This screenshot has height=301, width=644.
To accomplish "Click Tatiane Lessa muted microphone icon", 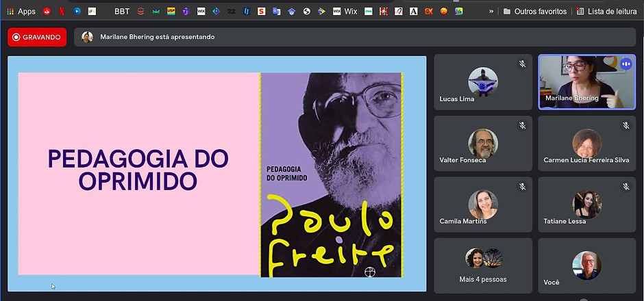I will point(626,187).
